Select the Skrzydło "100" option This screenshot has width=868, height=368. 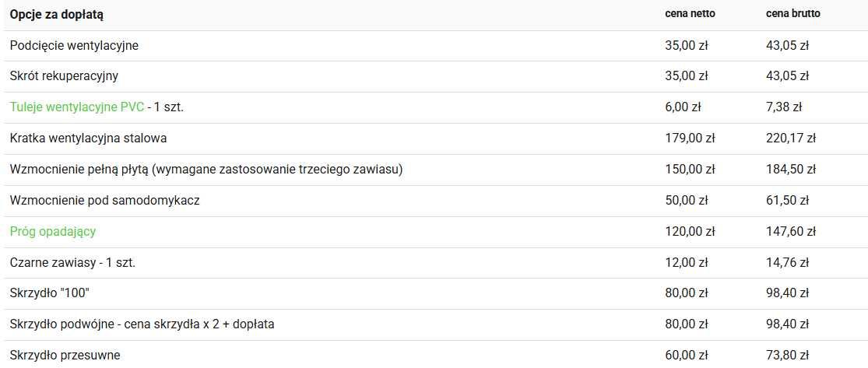(50, 293)
